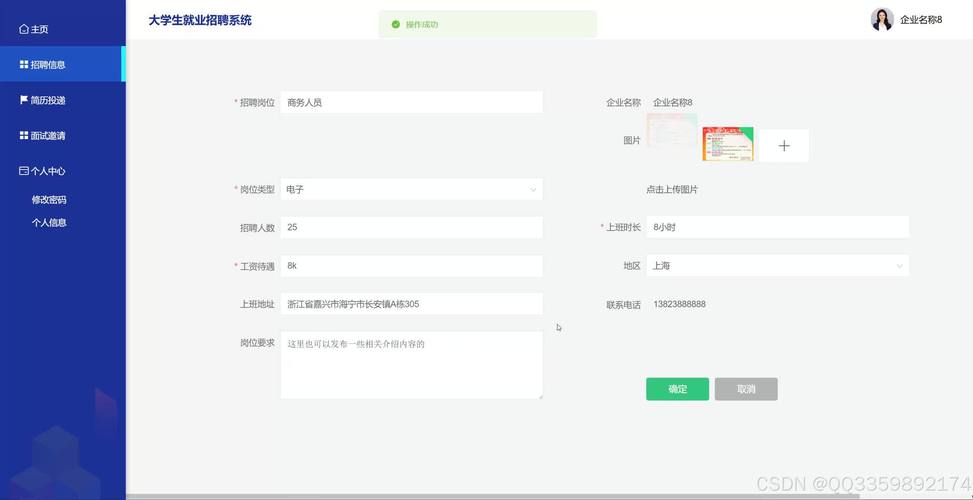Viewport: 973px width, 500px height.
Task: Click the green success check icon
Action: (x=395, y=25)
